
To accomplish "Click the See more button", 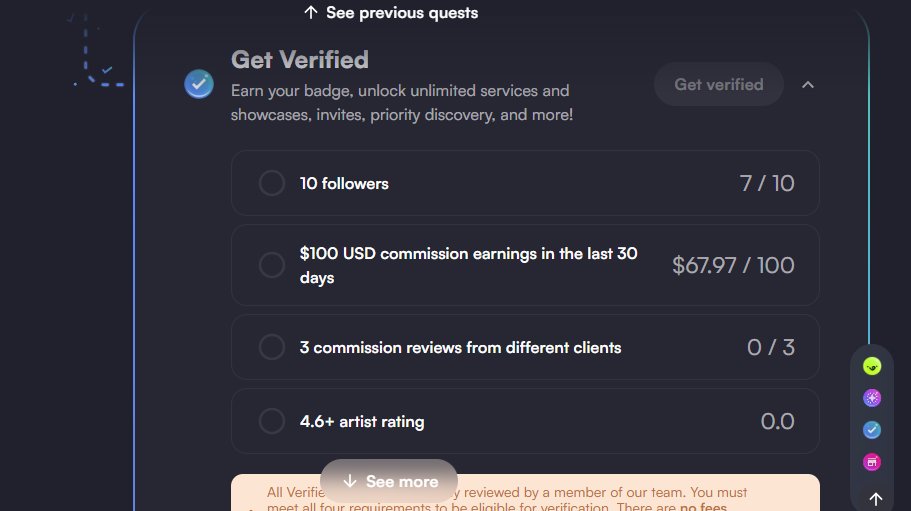I will point(389,481).
